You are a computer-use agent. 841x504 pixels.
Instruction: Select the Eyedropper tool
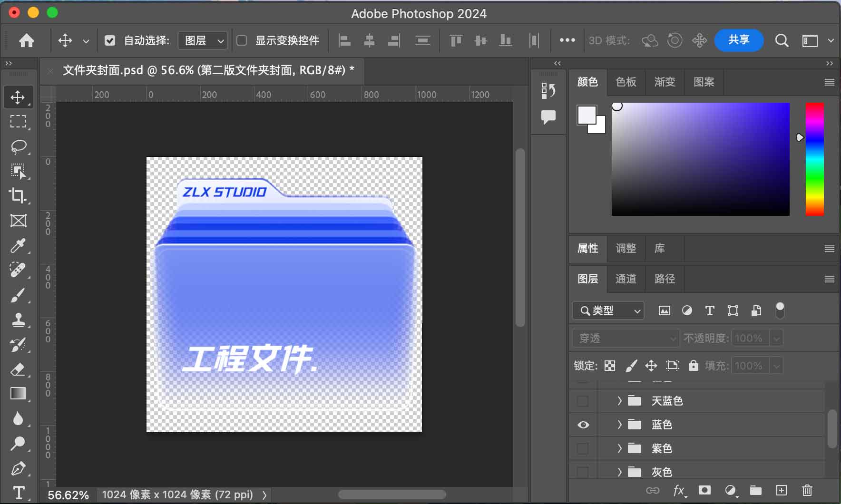(18, 245)
